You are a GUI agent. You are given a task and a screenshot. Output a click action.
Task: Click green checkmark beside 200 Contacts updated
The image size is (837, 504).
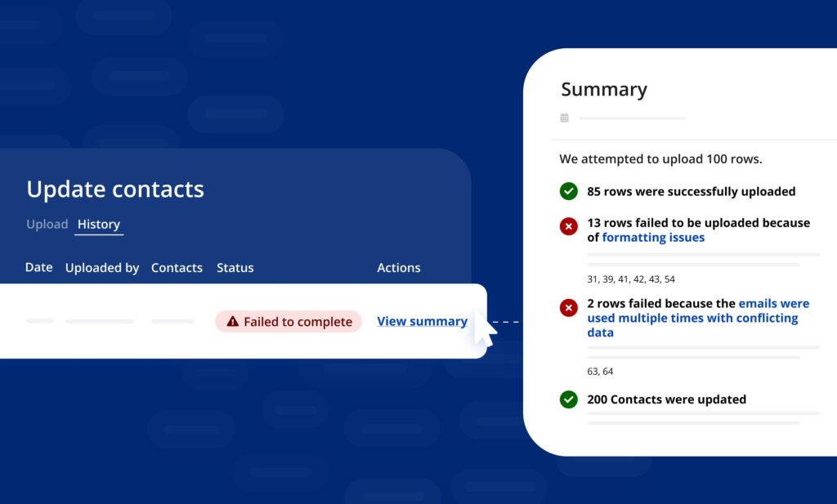point(569,399)
